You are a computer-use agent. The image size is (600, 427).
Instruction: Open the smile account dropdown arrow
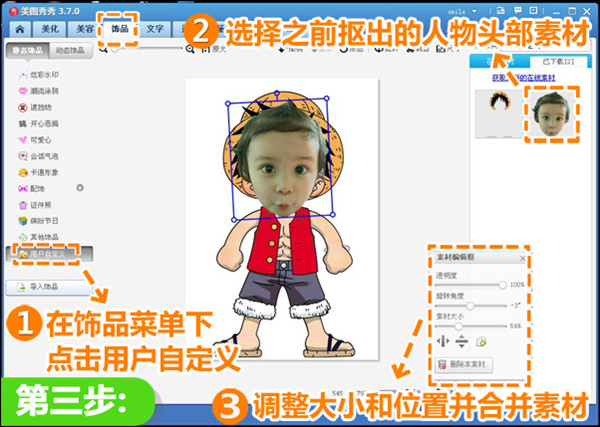tap(475, 11)
